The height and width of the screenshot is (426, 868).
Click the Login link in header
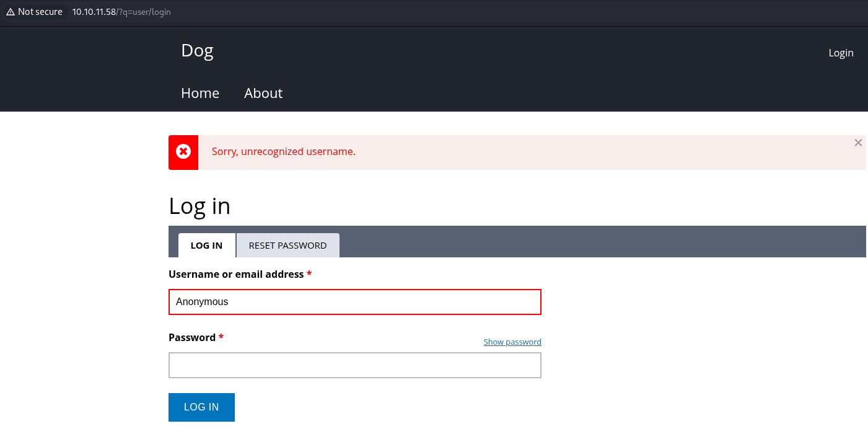pos(841,53)
